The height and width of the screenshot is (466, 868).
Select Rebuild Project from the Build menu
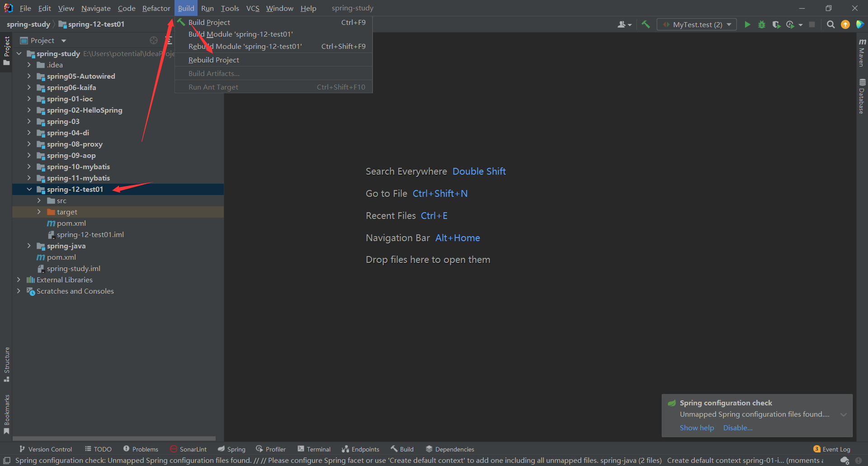[x=213, y=59]
